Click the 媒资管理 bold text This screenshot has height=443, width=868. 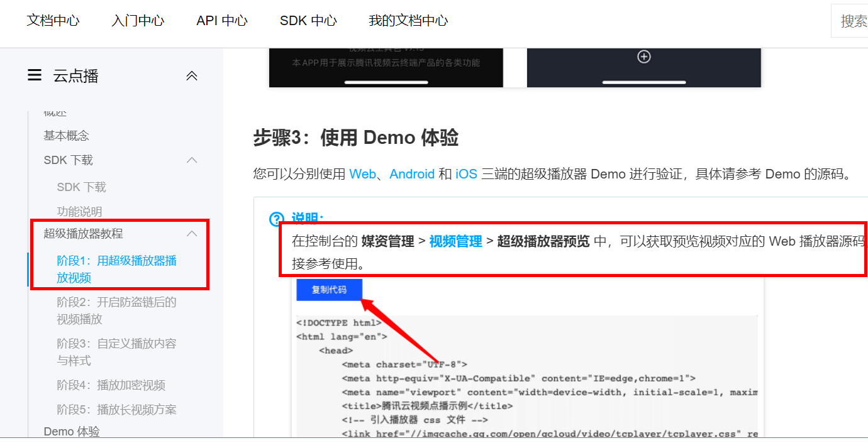pos(388,241)
